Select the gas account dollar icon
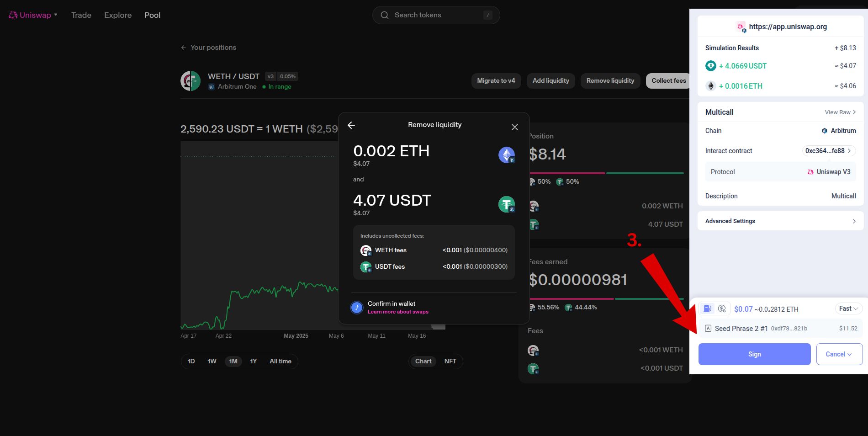Viewport: 868px width, 436px height. [722, 308]
